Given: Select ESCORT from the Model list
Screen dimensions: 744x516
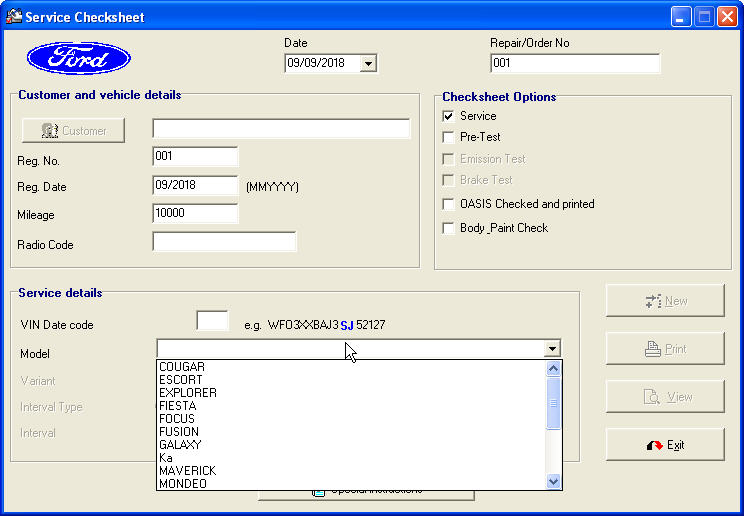Looking at the screenshot, I should [x=352, y=380].
